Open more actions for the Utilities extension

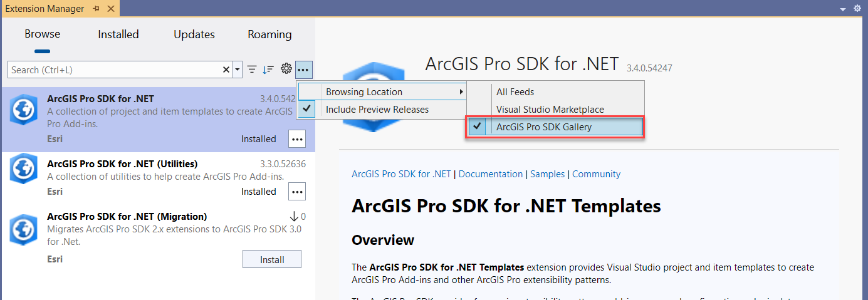click(x=296, y=192)
